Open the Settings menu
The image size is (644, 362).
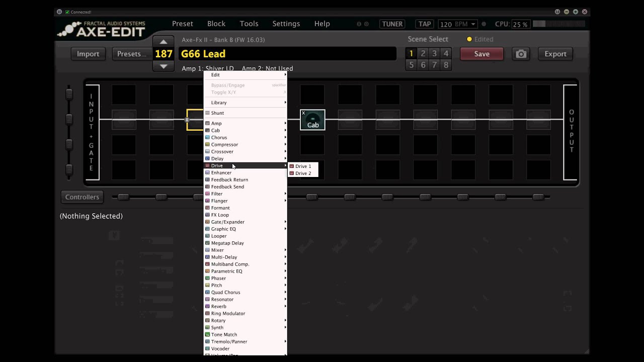[x=286, y=24]
